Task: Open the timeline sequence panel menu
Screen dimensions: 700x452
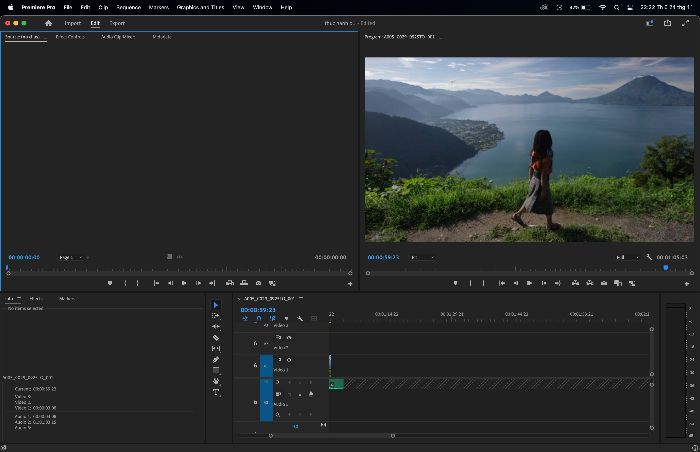Action: click(300, 298)
